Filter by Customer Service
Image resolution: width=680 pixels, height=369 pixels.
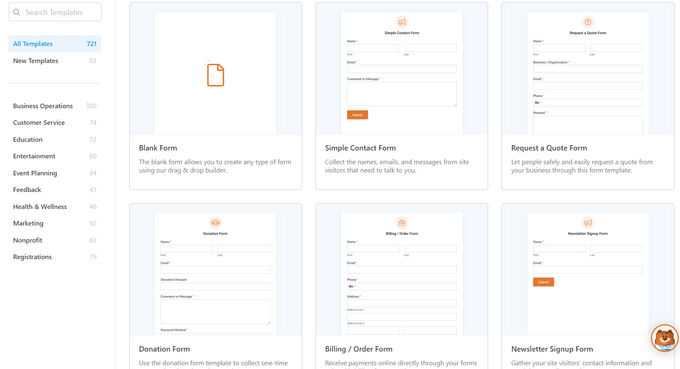point(55,123)
